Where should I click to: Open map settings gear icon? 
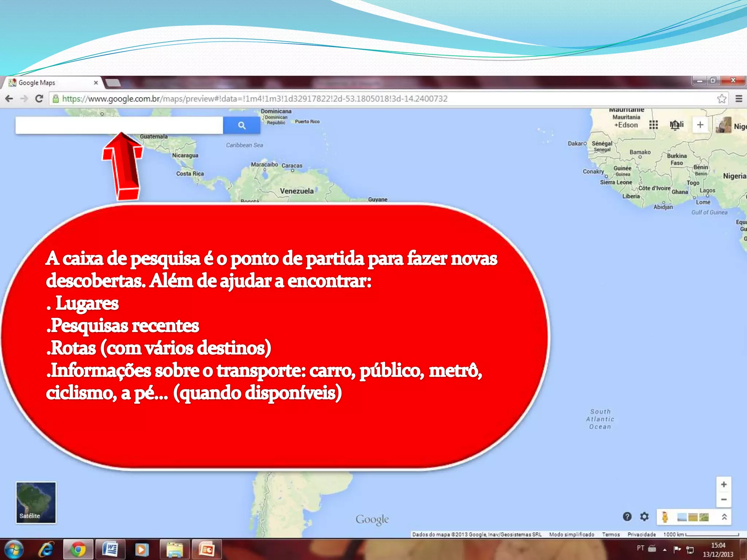tap(645, 517)
